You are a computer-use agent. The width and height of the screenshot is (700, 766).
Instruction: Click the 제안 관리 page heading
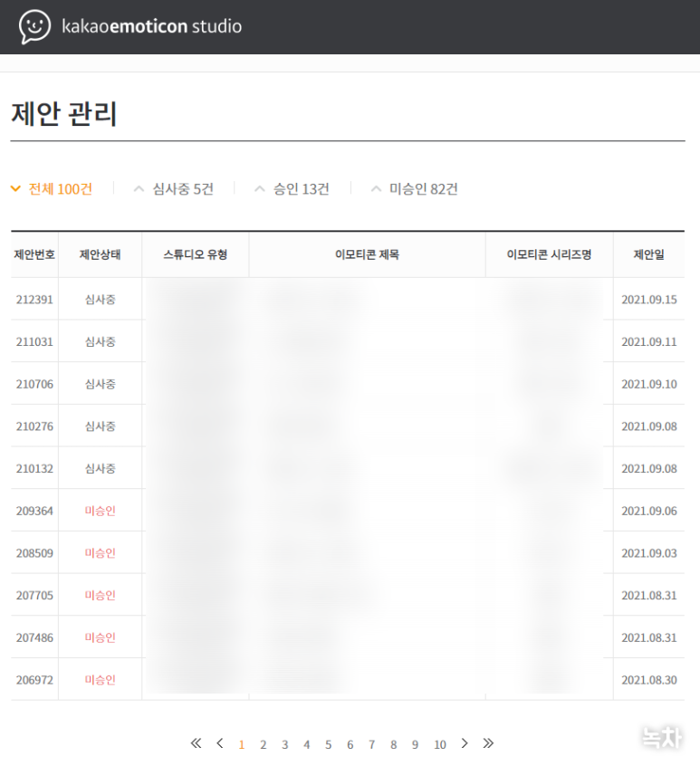(64, 114)
